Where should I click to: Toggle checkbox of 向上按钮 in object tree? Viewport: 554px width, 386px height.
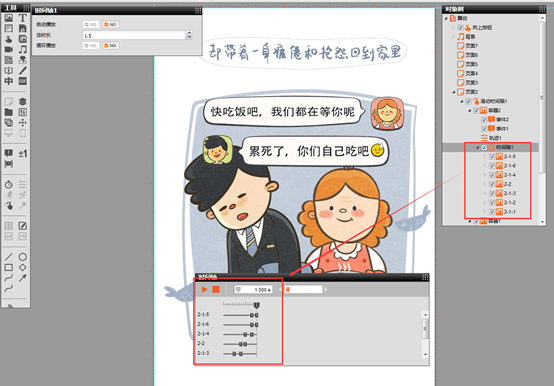pos(460,28)
